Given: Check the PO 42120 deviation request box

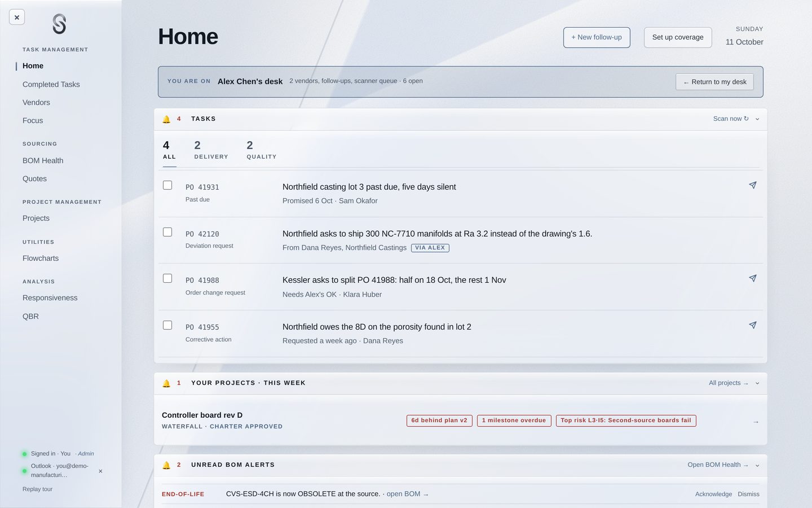Looking at the screenshot, I should (167, 232).
